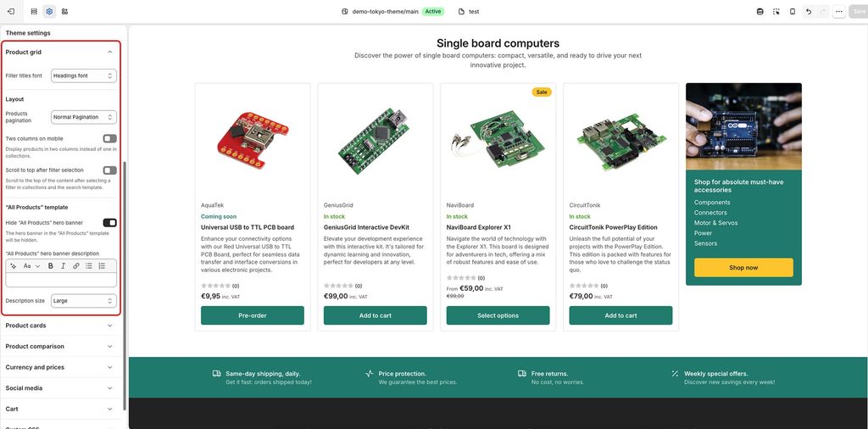The width and height of the screenshot is (868, 429).
Task: Enable Two columns on mobile
Action: pos(110,138)
